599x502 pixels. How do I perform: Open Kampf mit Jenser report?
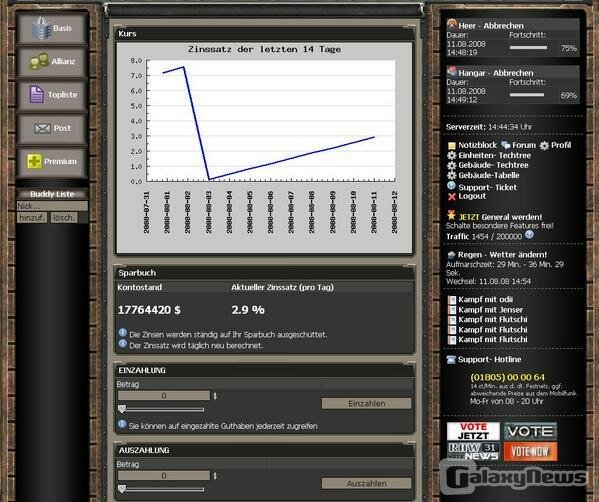click(x=491, y=310)
